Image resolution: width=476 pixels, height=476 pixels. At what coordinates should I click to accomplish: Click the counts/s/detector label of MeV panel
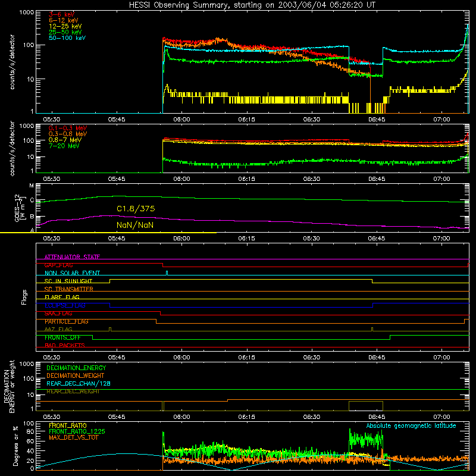[12, 149]
